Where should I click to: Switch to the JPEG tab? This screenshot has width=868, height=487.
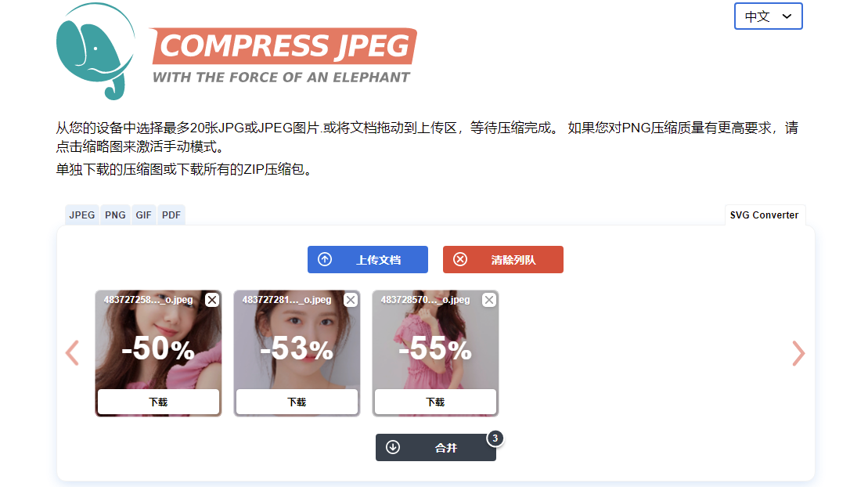coord(82,215)
